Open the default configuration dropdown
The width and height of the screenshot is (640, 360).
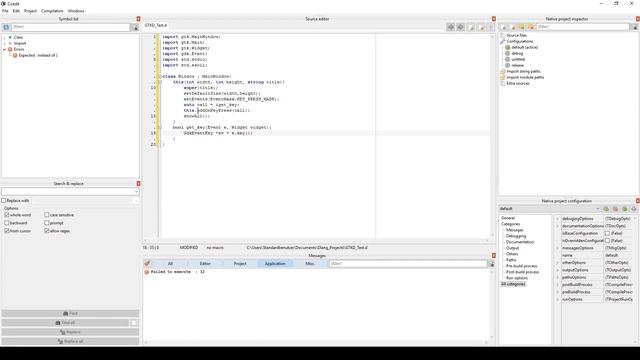tap(598, 209)
